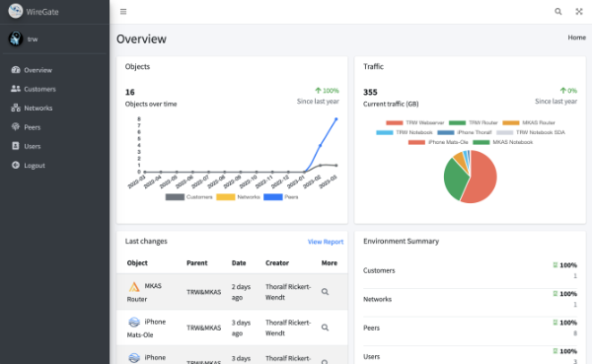This screenshot has height=364, width=592.
Task: Open details magnifier for MKAS Router row
Action: 325,292
